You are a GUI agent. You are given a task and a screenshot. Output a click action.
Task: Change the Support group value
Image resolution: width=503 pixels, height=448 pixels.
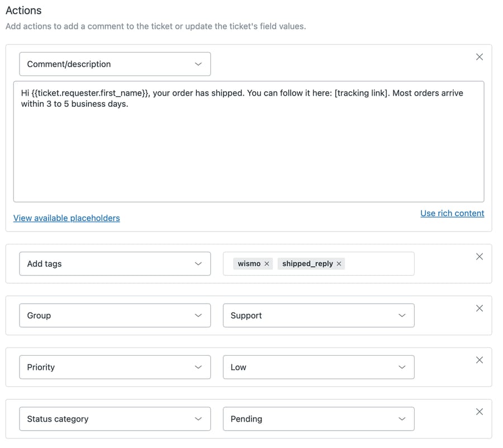319,315
